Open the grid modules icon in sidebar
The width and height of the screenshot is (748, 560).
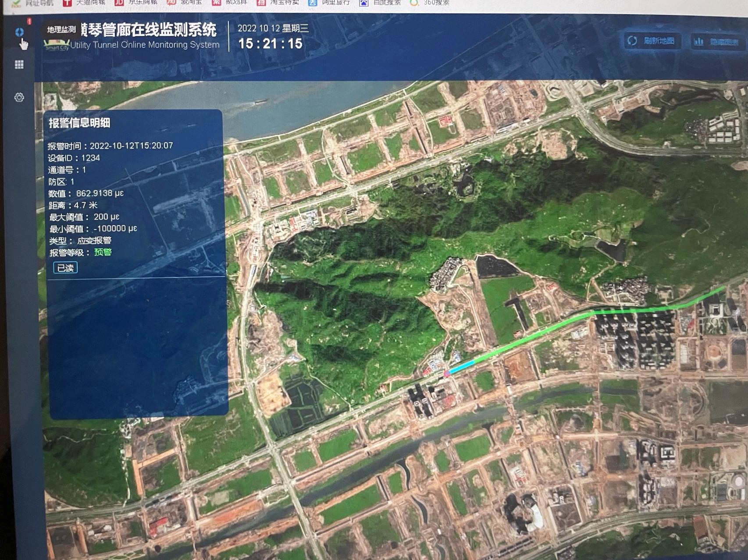point(19,65)
